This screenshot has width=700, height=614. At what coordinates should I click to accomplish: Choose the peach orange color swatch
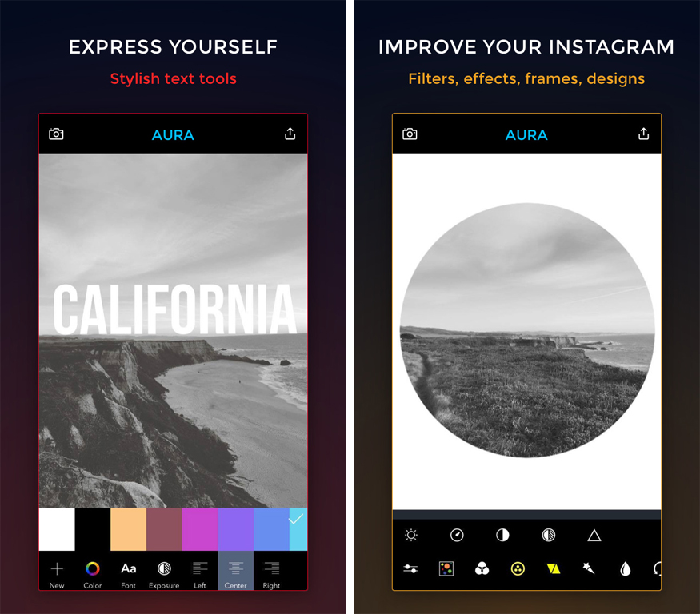[129, 529]
